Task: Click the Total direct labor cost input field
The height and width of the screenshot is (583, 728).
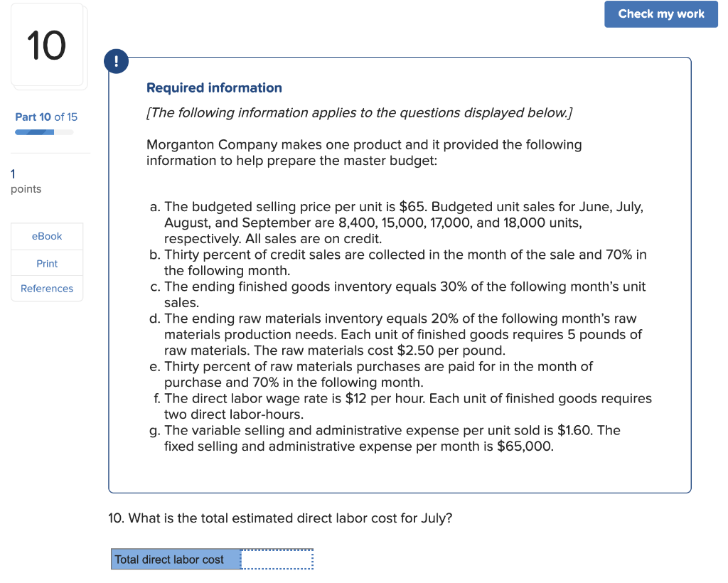Action: click(x=277, y=559)
